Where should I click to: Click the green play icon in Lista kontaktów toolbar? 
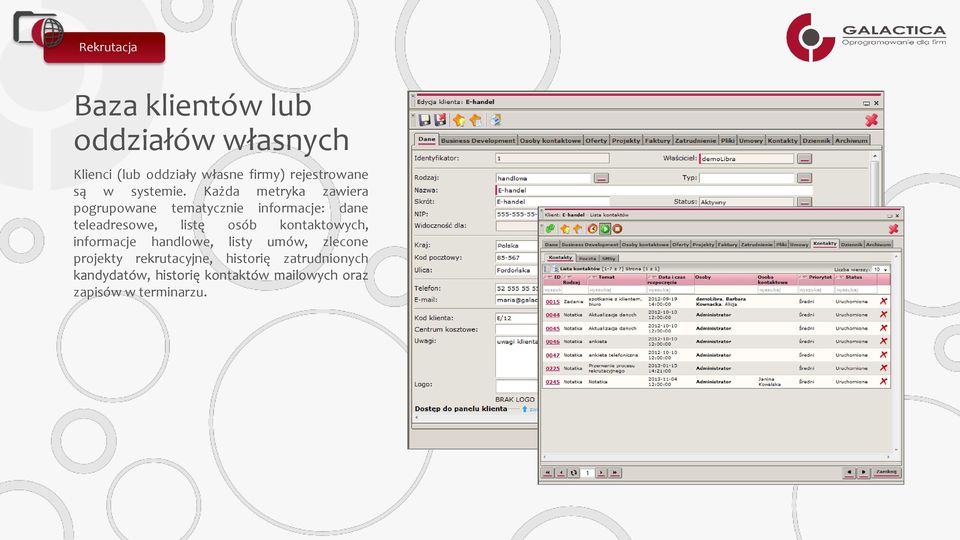[x=605, y=228]
